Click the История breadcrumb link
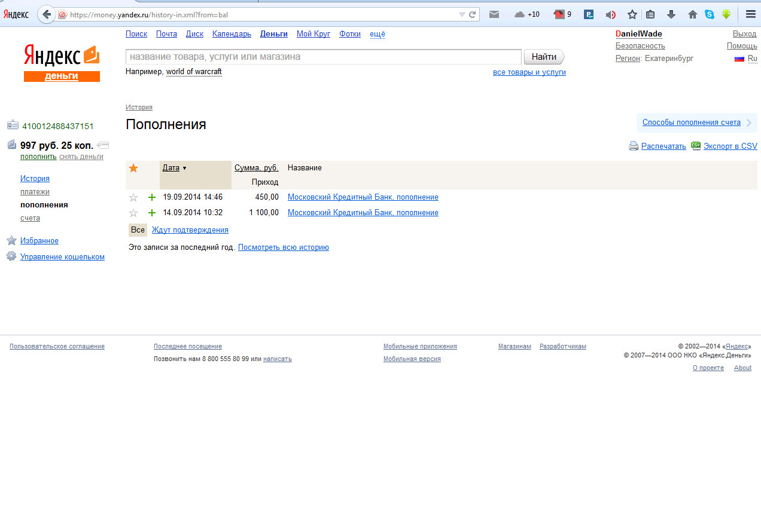The height and width of the screenshot is (532, 761). (x=139, y=107)
